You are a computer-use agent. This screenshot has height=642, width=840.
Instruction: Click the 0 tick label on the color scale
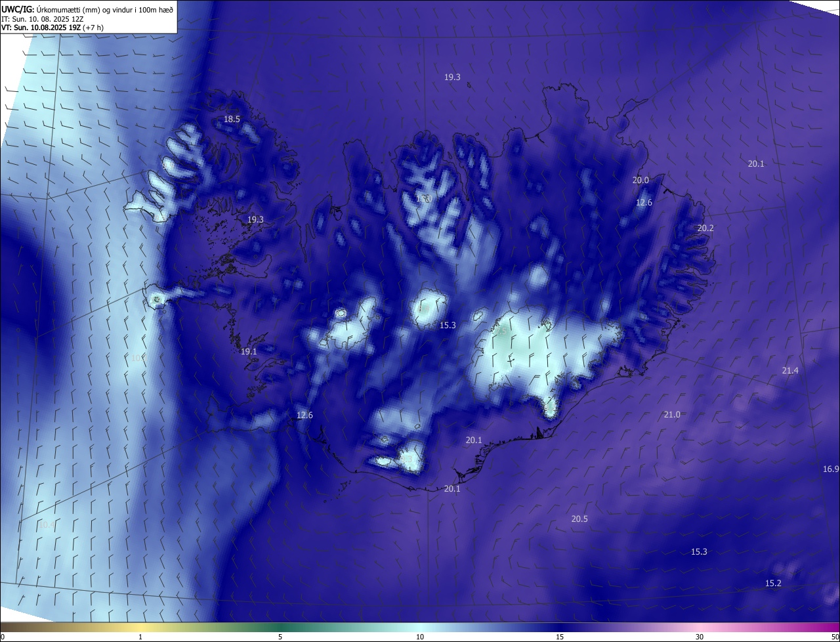(3, 637)
